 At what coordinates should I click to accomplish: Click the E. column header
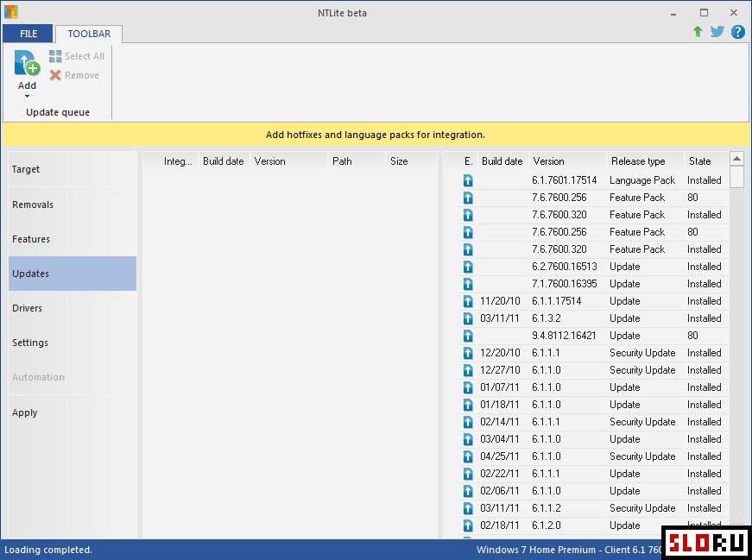point(469,161)
